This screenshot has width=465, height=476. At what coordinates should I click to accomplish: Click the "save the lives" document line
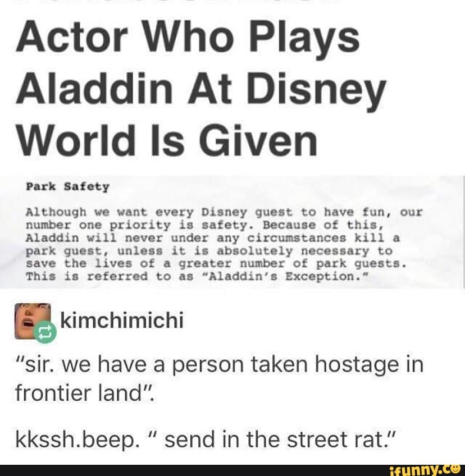pyautogui.click(x=216, y=264)
